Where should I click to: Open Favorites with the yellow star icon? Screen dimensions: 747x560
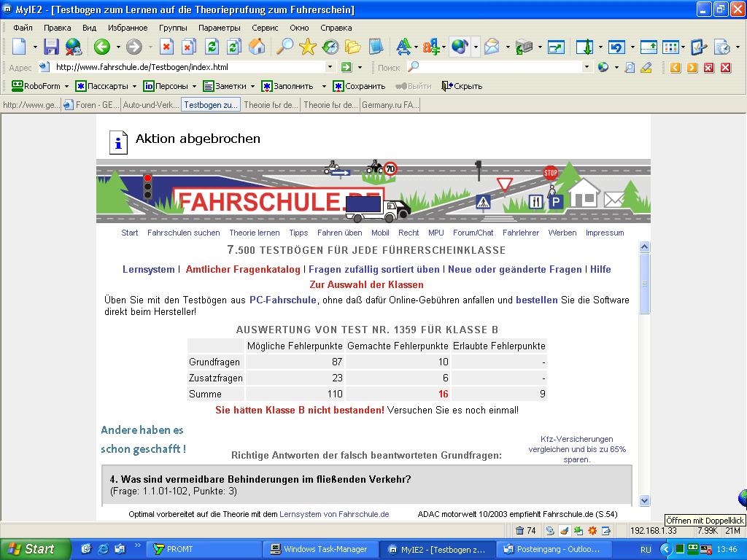(307, 47)
